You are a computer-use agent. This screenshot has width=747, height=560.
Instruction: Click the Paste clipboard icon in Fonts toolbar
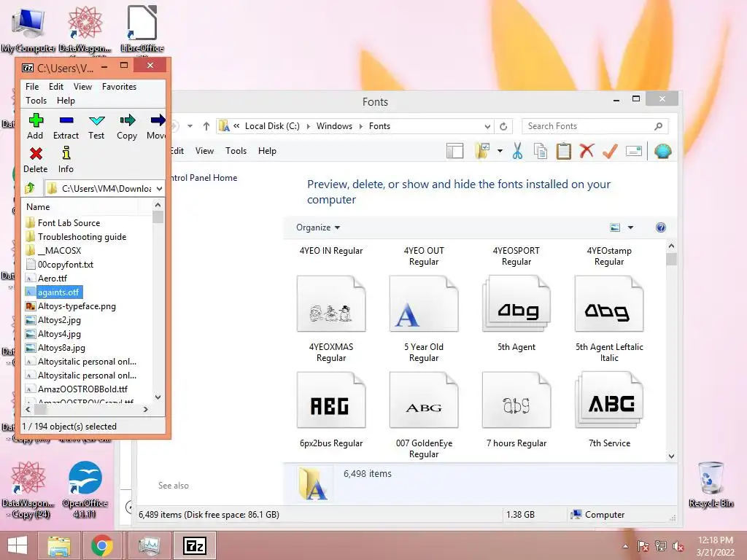(x=564, y=152)
